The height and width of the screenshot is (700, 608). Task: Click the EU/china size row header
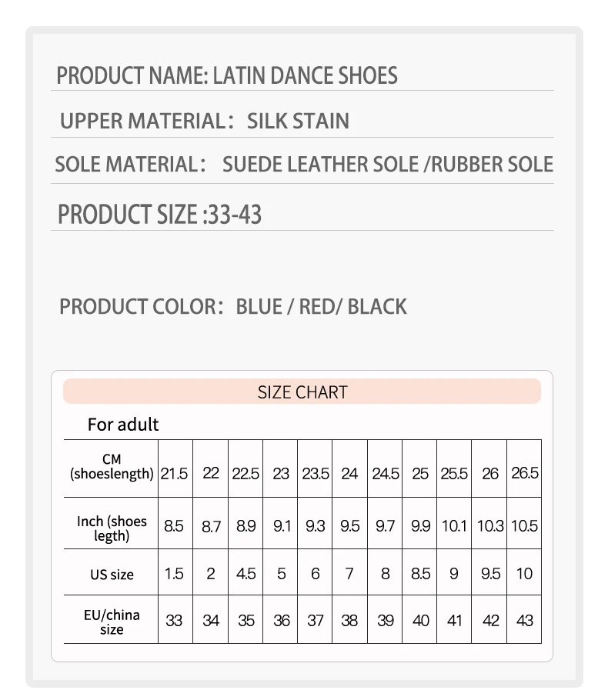pyautogui.click(x=112, y=622)
